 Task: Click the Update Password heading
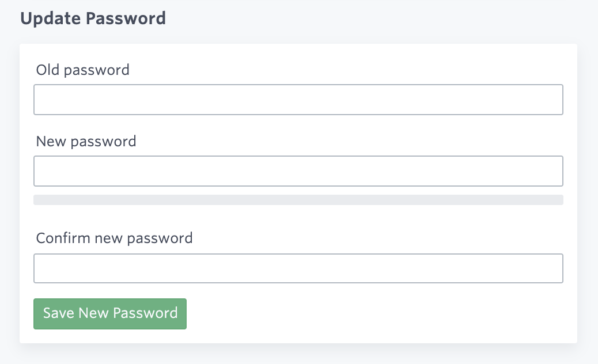(x=93, y=18)
